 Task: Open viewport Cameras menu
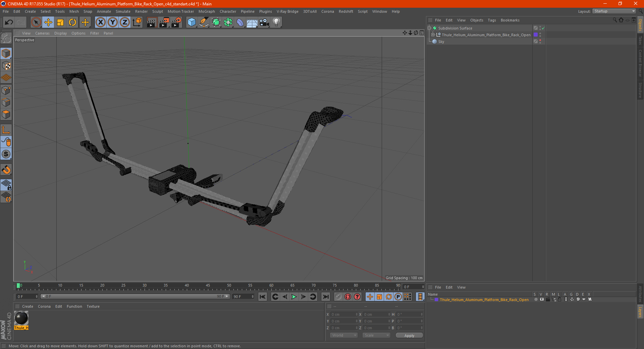pyautogui.click(x=42, y=33)
